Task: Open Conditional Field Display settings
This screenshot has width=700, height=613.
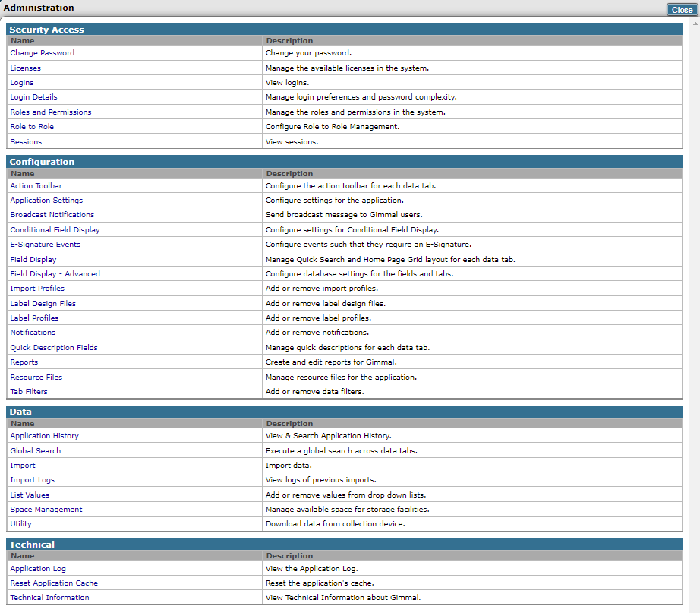Action: (55, 230)
